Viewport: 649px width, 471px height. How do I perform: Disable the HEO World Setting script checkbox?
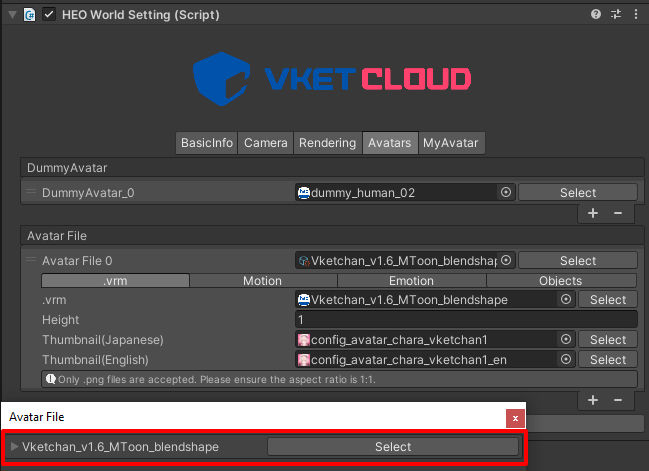[49, 14]
